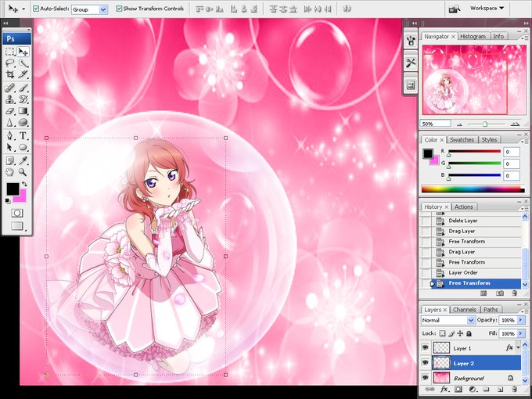Toggle Quick Mask mode
The height and width of the screenshot is (399, 532).
coord(17,213)
